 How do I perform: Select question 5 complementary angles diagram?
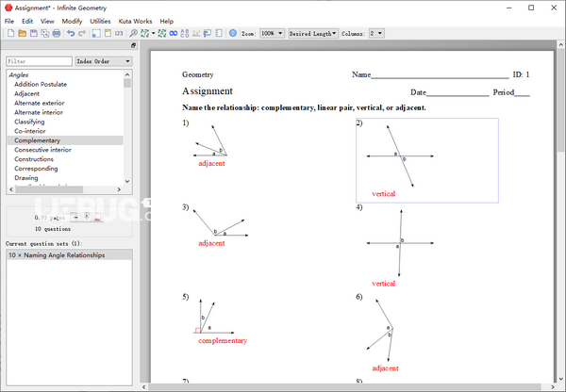click(214, 317)
